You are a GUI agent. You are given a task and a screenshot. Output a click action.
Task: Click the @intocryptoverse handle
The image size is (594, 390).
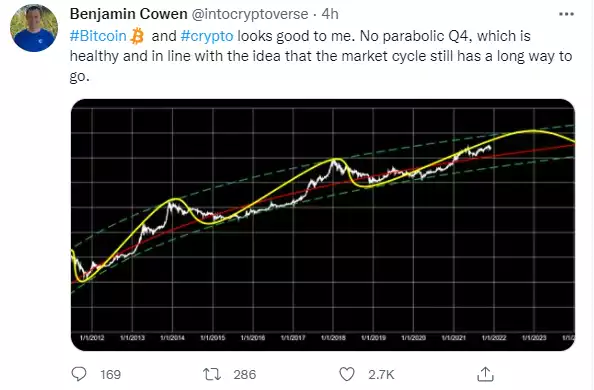[250, 14]
